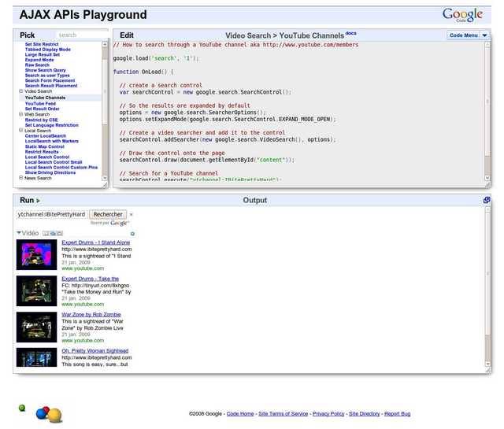The image size is (504, 429).
Task: Click the ytchannel:IBitePrettyHard query field
Action: [51, 214]
